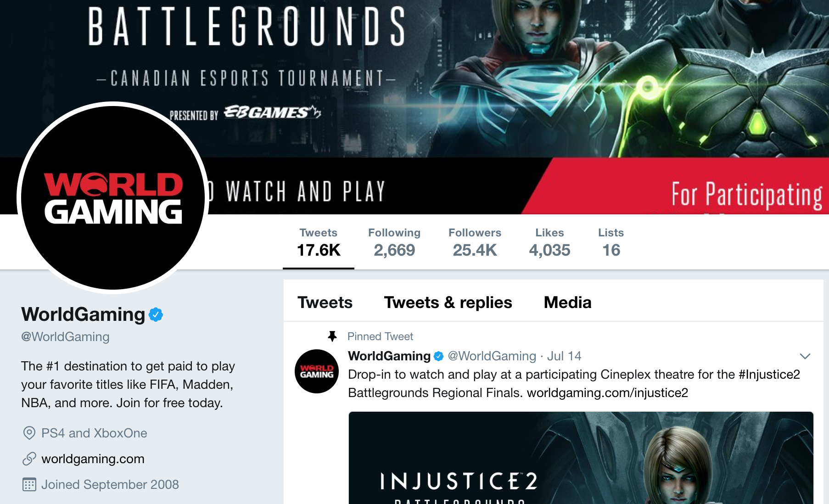Open the Lists count of 16
Screen dimensions: 829x504
point(611,243)
